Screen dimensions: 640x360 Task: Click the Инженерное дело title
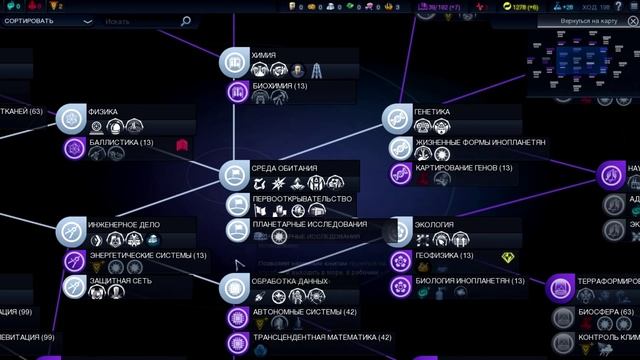(x=124, y=225)
